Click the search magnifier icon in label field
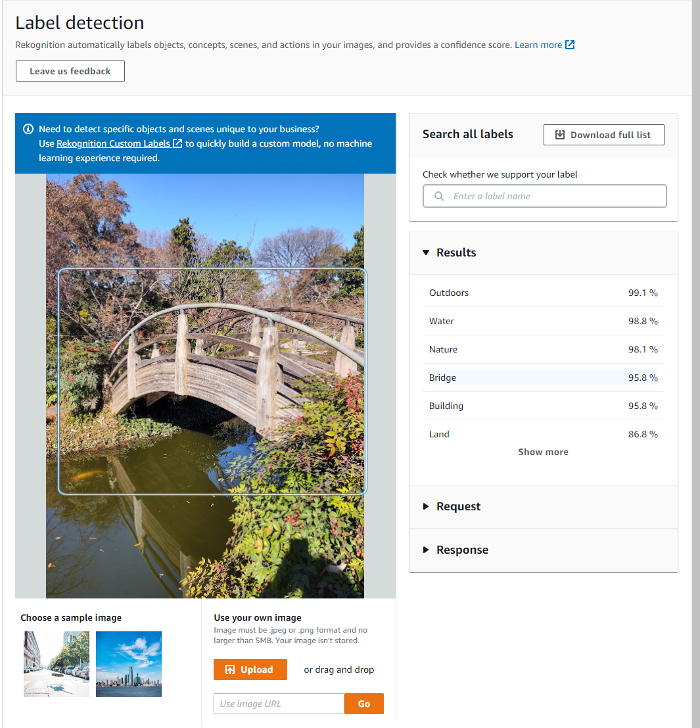Screen dimensions: 700x728 [x=439, y=196]
